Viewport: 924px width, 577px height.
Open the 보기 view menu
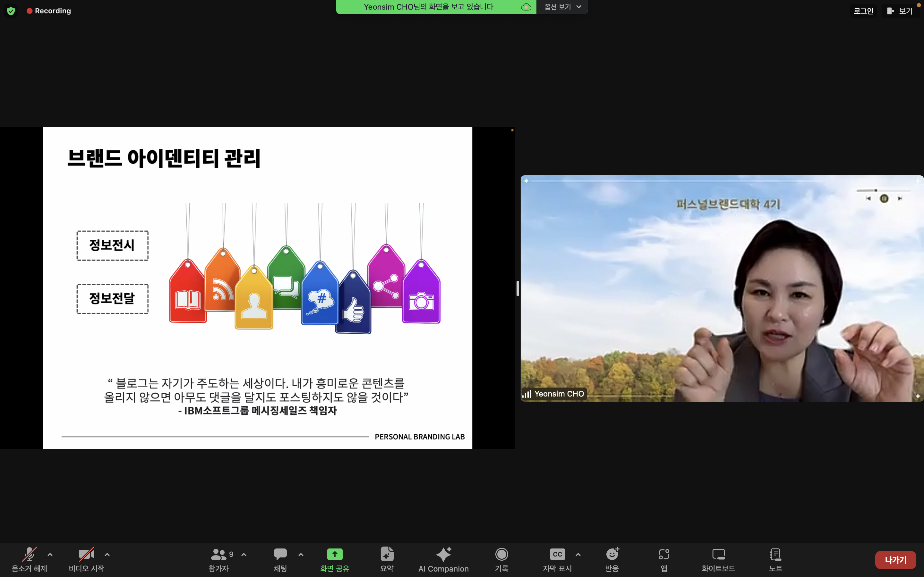tap(900, 11)
